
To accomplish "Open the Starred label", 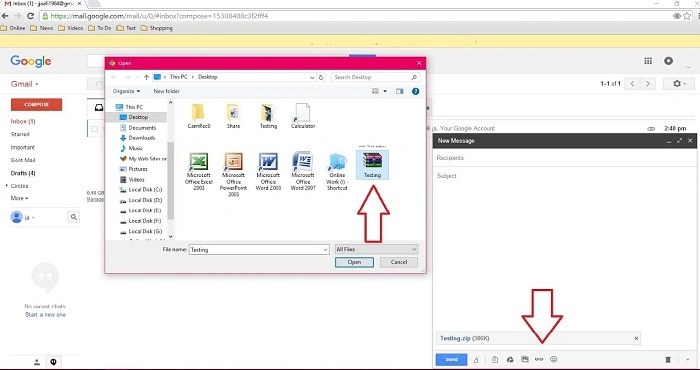I will pyautogui.click(x=20, y=134).
